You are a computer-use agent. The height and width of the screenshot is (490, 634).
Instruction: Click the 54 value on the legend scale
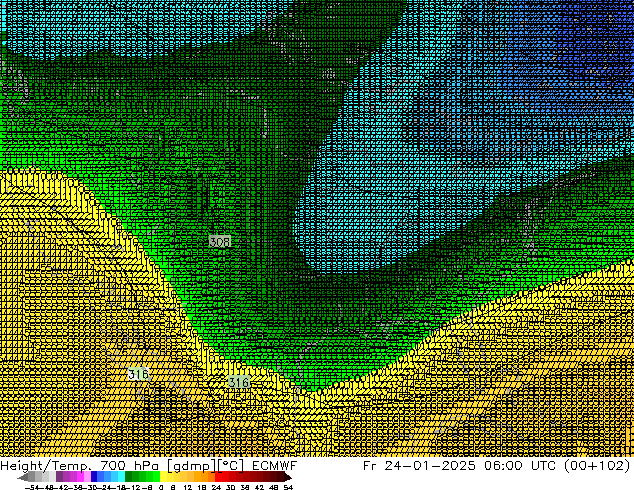point(288,487)
